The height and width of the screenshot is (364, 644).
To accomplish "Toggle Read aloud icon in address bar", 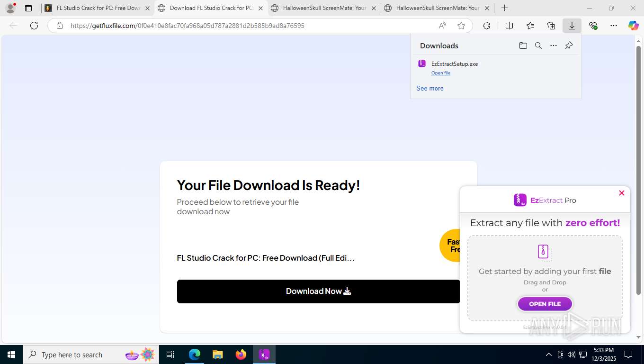I will pos(442,26).
